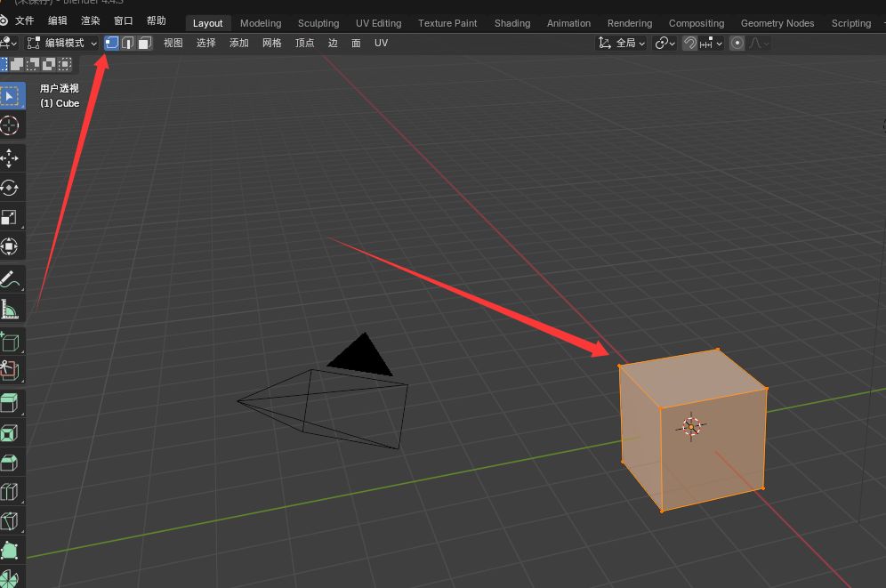Open the 全局 transform orientation dropdown
The image size is (886, 588).
[x=622, y=43]
